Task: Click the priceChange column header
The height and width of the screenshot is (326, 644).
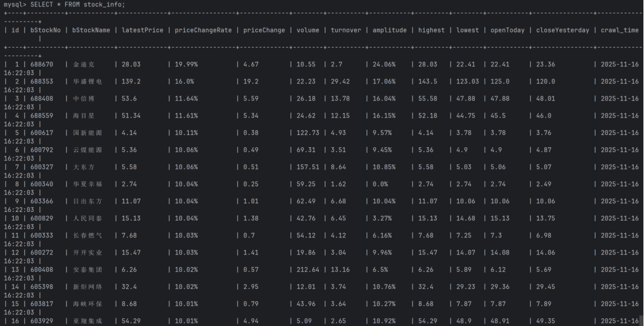Action: pos(264,30)
